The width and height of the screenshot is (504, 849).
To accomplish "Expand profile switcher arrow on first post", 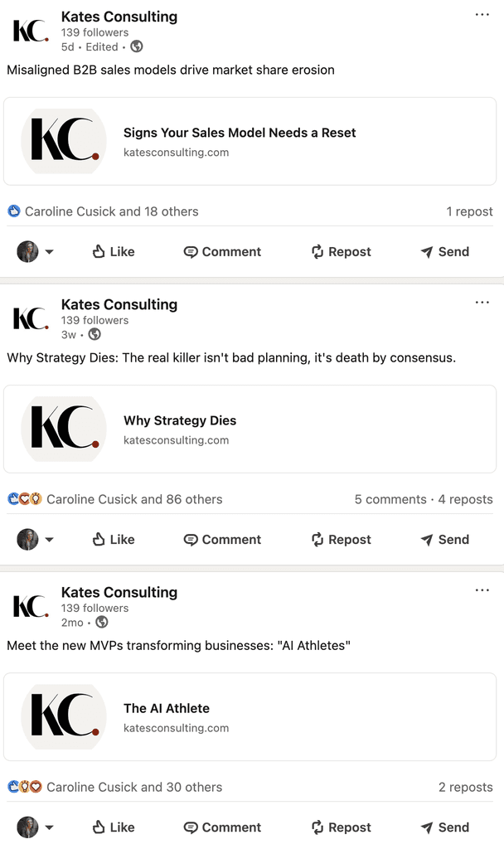I will 49,252.
